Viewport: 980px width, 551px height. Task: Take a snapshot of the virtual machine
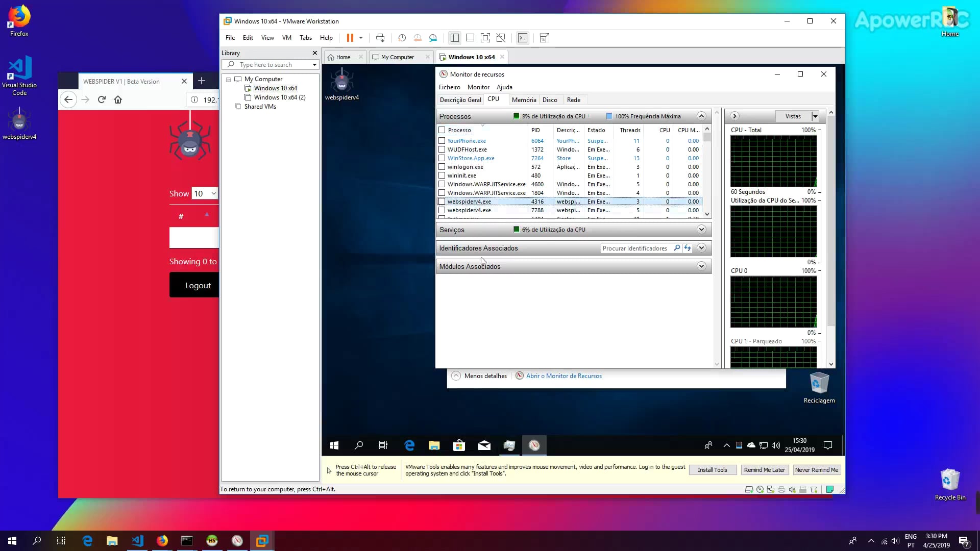coord(402,38)
